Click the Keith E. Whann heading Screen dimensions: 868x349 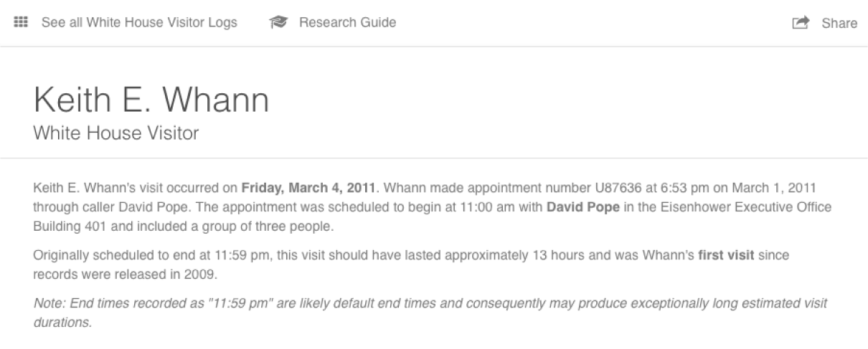pos(151,101)
